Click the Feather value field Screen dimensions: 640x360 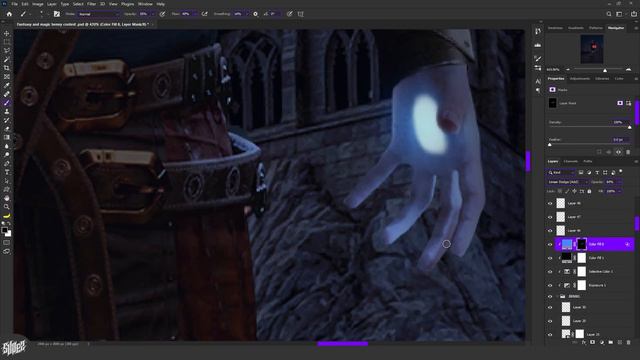tap(619, 140)
